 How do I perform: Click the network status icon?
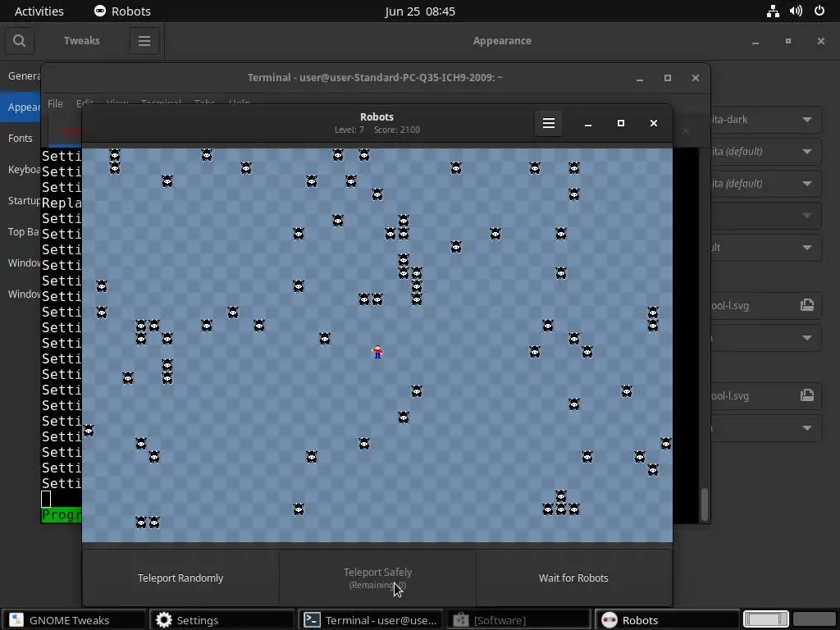(773, 11)
